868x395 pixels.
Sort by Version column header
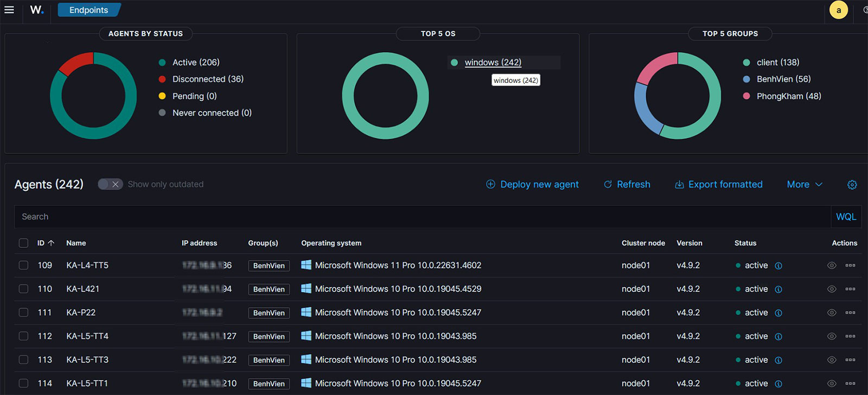689,243
